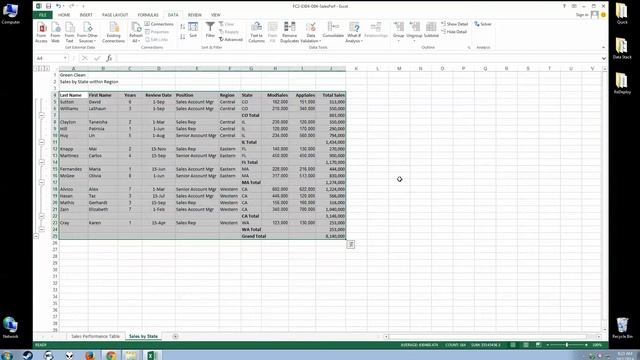Viewport: 640px width, 360px height.
Task: Show outline level 2
Action: 42,69
